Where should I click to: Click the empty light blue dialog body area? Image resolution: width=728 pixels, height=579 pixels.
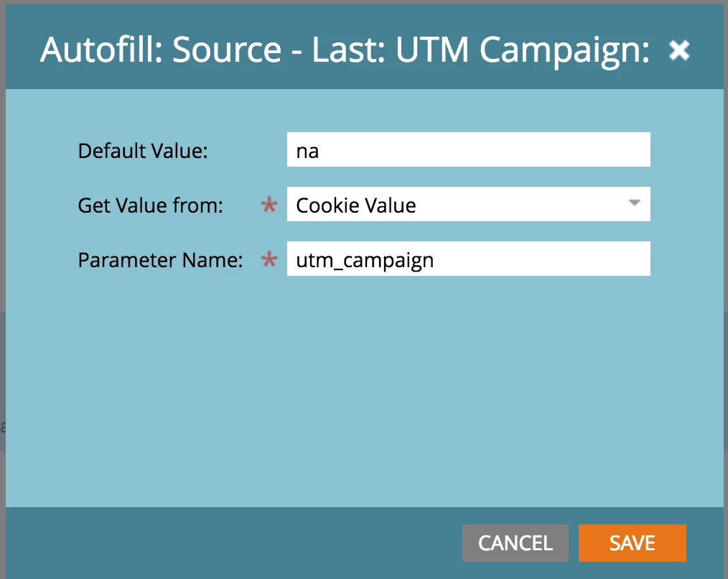pos(365,390)
